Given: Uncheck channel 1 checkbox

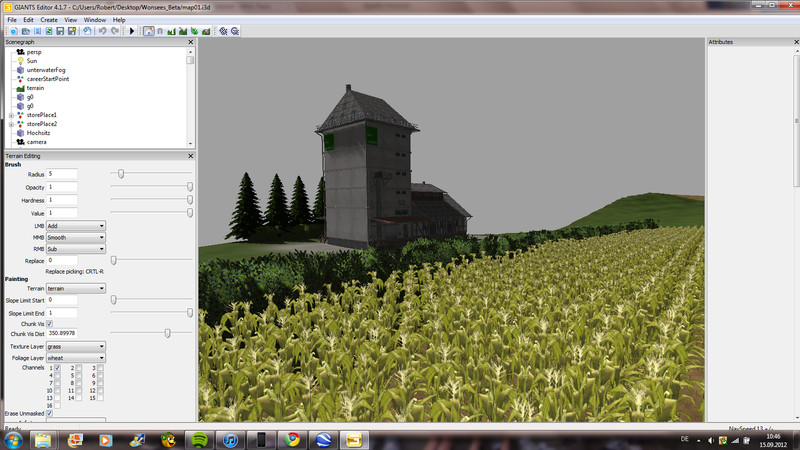Looking at the screenshot, I should pos(58,368).
